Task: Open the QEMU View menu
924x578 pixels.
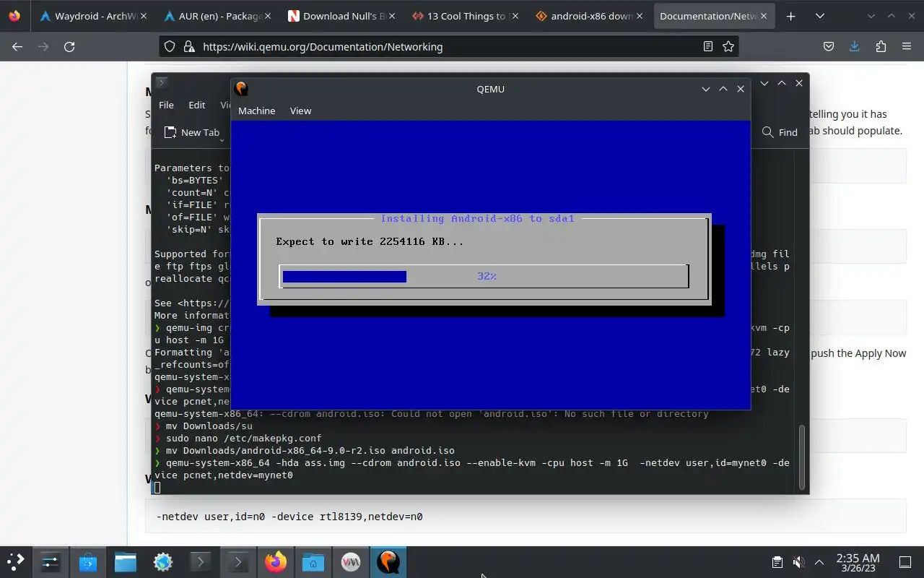Action: [300, 111]
